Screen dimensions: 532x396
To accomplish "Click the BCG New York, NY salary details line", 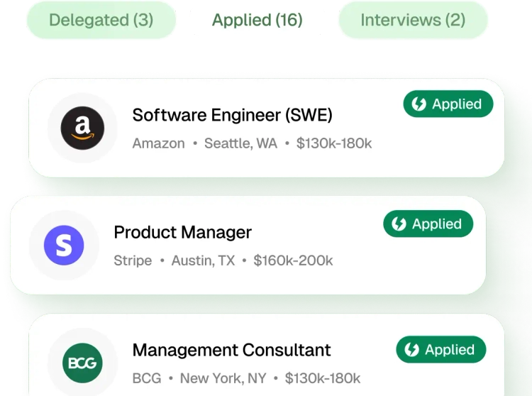I will (x=246, y=378).
